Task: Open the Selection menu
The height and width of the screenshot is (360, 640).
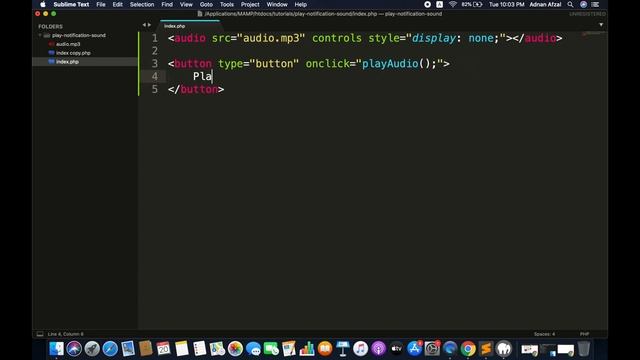Action: [142, 4]
